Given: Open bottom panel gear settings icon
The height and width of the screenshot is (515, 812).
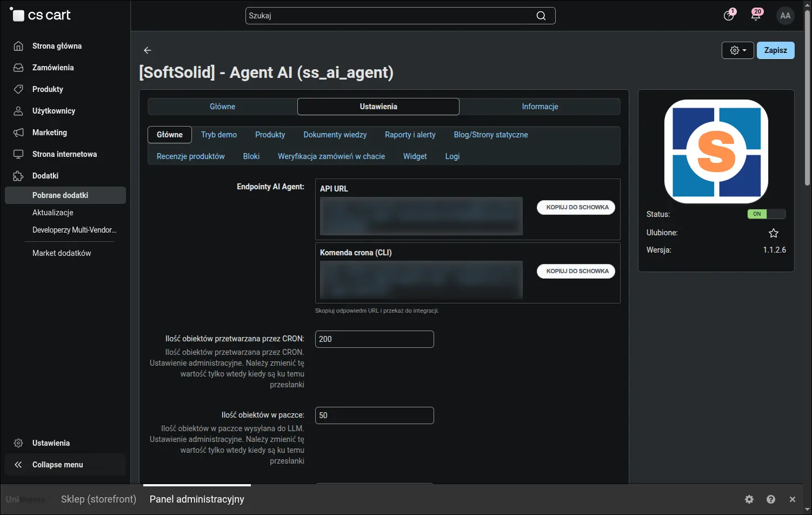Looking at the screenshot, I should click(749, 499).
